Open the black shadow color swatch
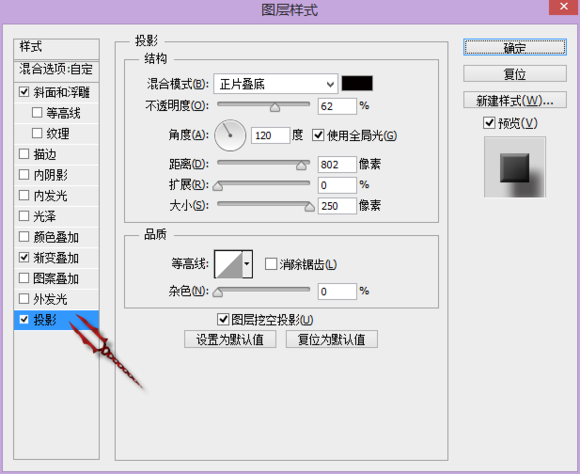The width and height of the screenshot is (580, 474). (x=357, y=83)
